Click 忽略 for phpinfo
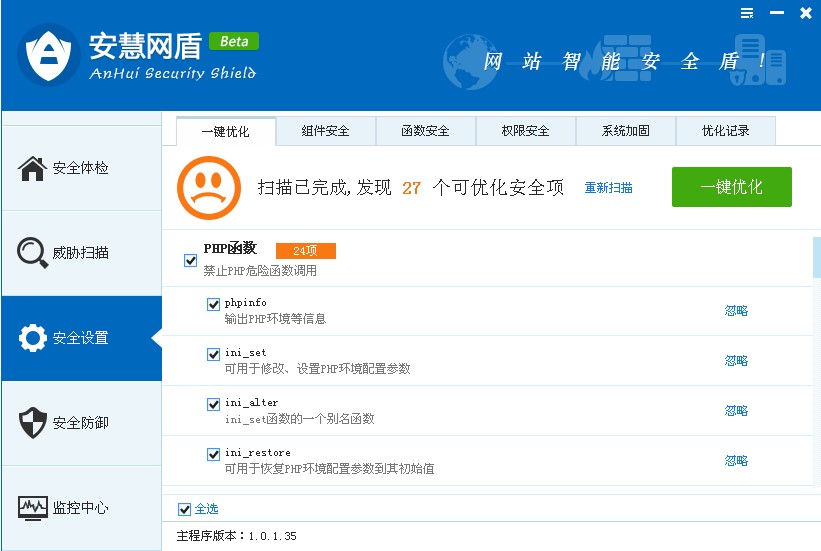Viewport: 821px width, 551px height. (736, 311)
